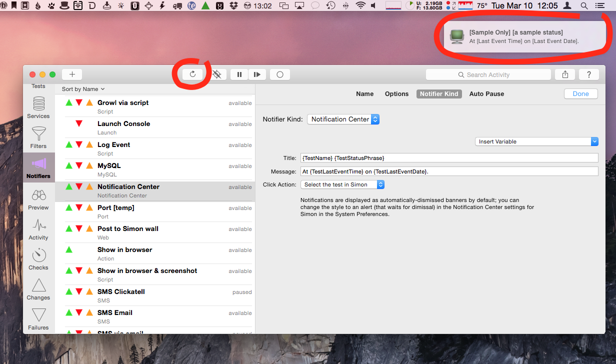Click the Wi-Fi icon in the menu bar
The width and height of the screenshot is (616, 364).
tap(360, 6)
